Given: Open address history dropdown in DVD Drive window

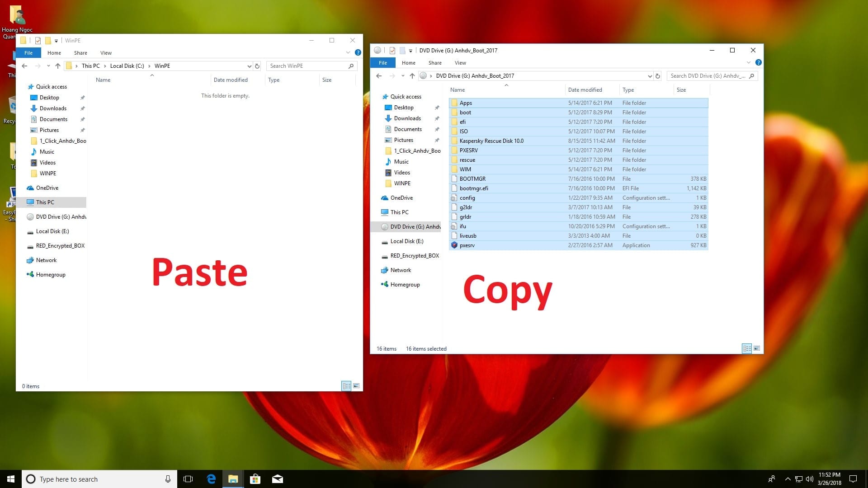Looking at the screenshot, I should click(x=650, y=76).
